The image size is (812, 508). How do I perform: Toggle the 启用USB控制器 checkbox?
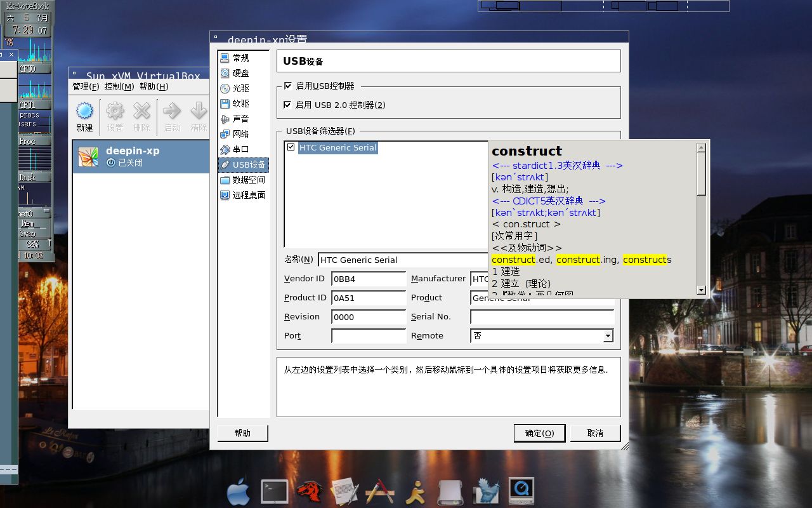click(288, 86)
